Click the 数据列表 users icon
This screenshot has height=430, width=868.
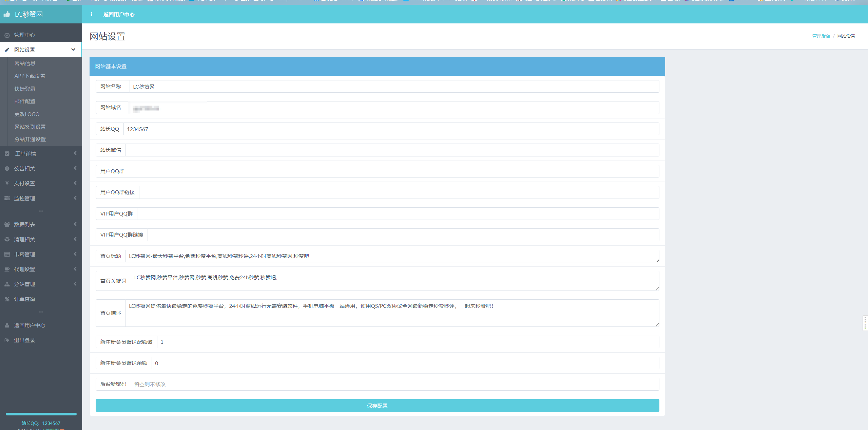[x=7, y=225]
